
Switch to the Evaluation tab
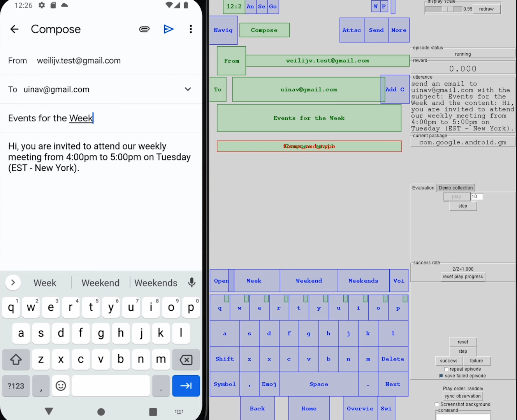point(423,188)
